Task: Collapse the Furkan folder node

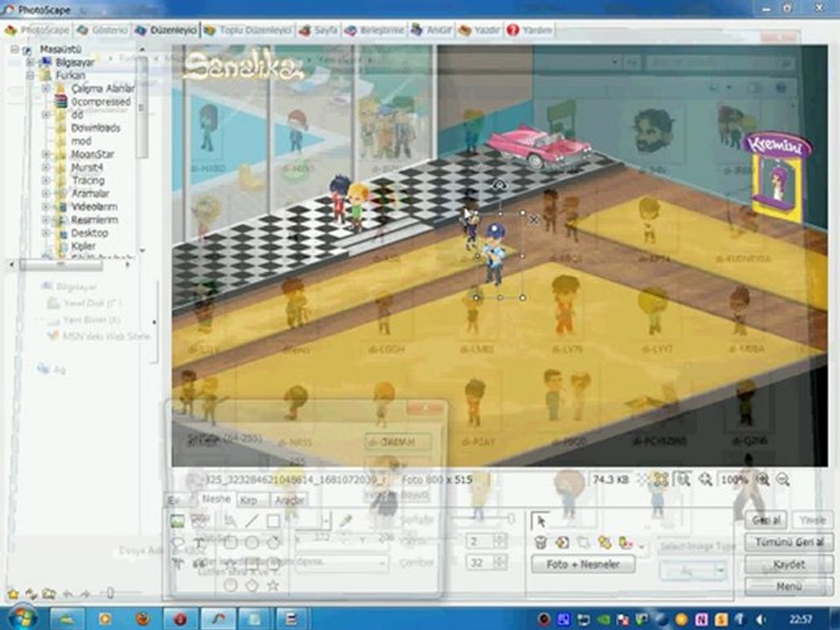Action: 31,75
